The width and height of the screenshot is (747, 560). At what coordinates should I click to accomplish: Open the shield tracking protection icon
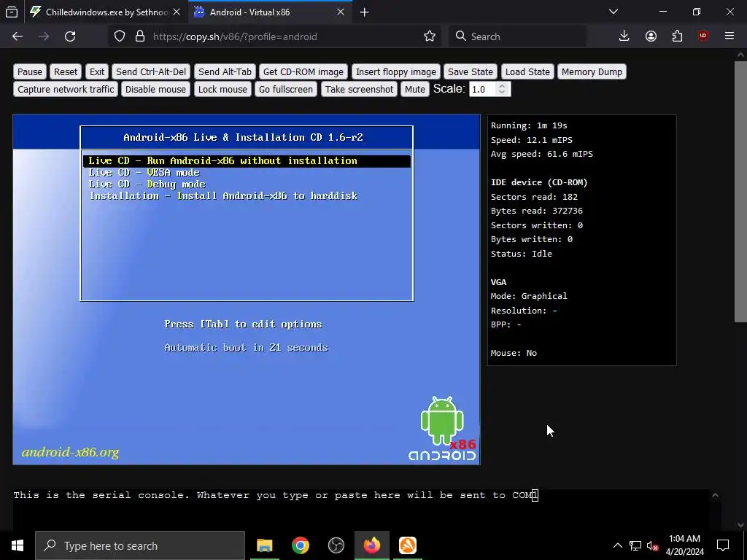click(120, 36)
